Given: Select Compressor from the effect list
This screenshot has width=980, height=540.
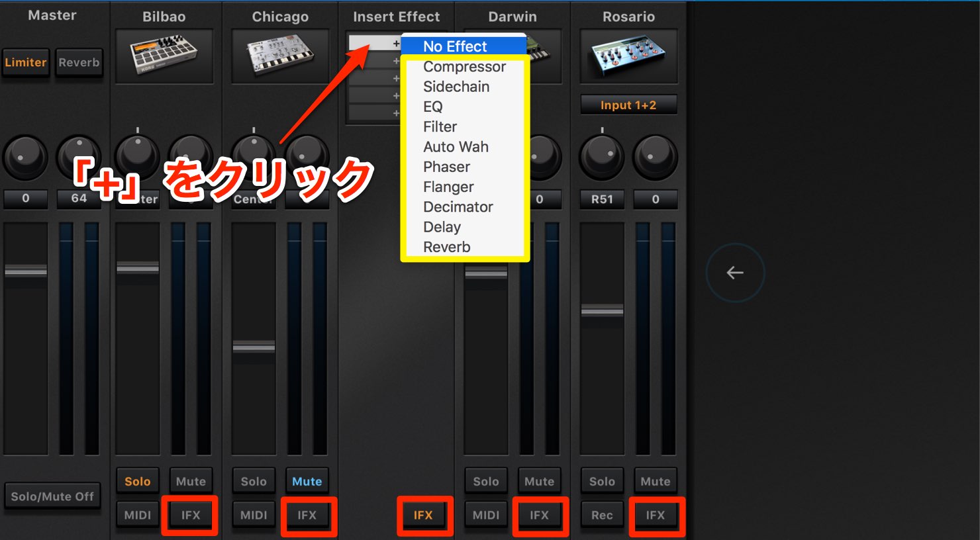Looking at the screenshot, I should tap(464, 67).
